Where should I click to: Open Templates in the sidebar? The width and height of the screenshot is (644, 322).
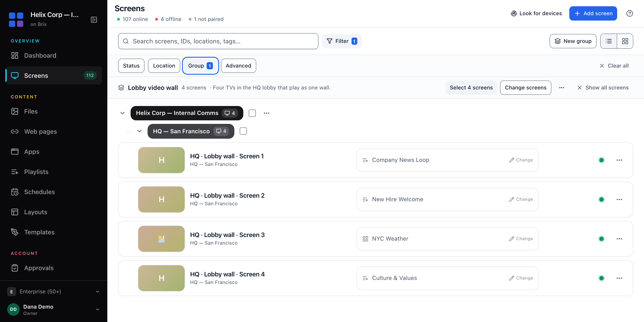[x=53, y=232]
